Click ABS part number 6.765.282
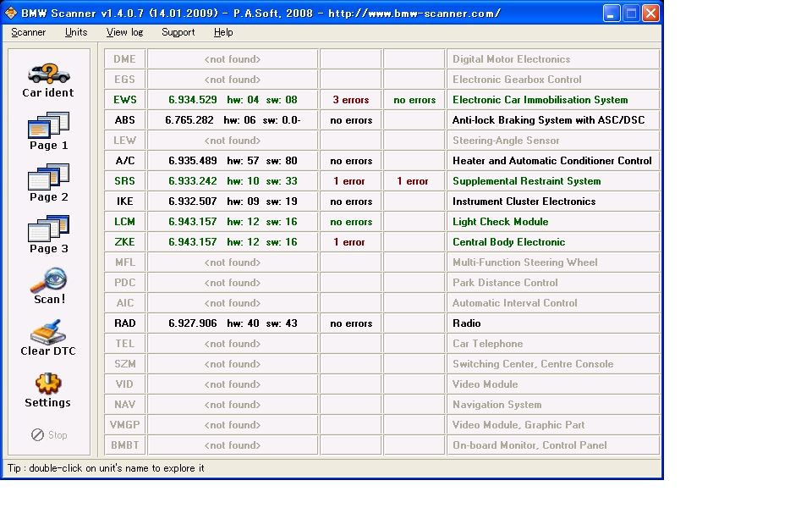The height and width of the screenshot is (508, 812). tap(189, 119)
